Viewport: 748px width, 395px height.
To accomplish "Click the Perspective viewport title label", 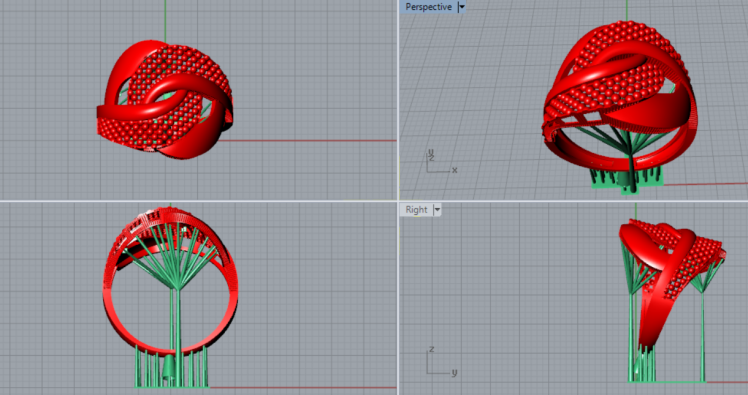I will click(x=428, y=7).
